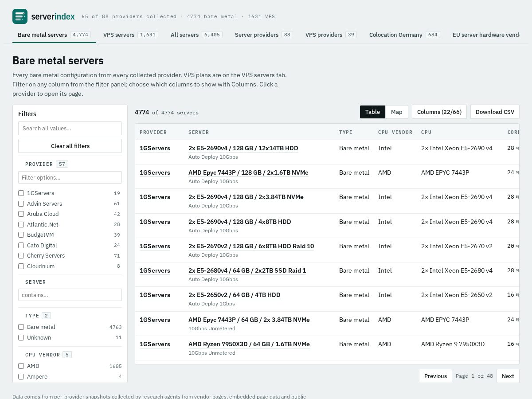Viewport: 532px width, 399px height.
Task: Open 2x E5-2690v4 / 128 GB / 12x14TB HDD
Action: [243, 148]
